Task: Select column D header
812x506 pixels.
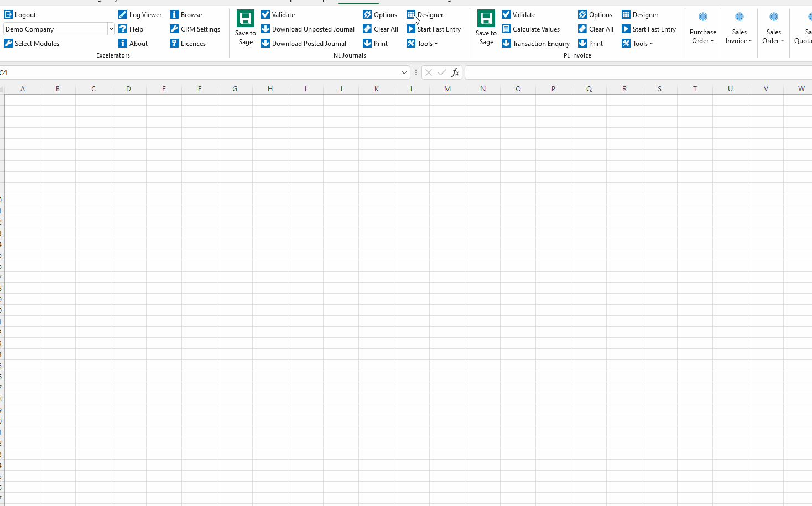Action: (129, 88)
